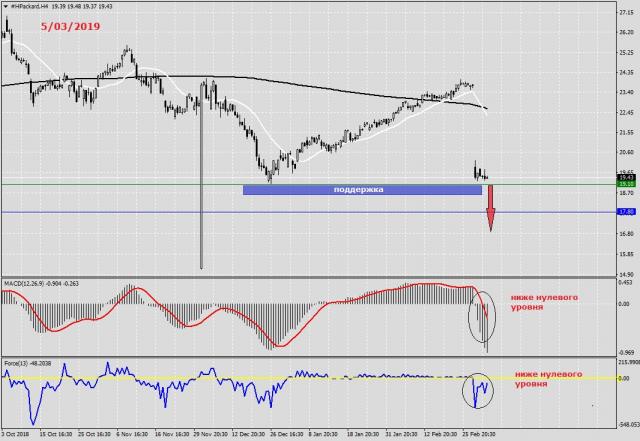Click the 3 Oct 2018 time axis label
Viewport: 640px width, 441px height.
[16, 436]
